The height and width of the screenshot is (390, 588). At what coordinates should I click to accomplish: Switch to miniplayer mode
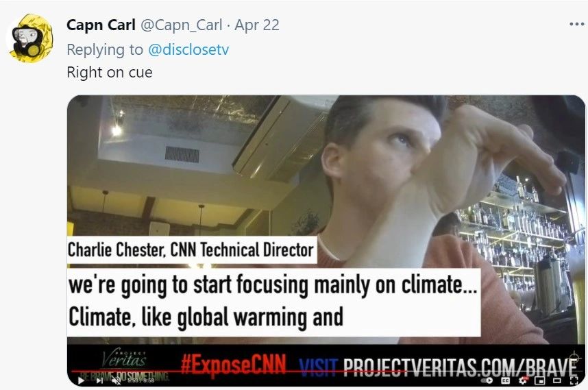coord(539,380)
